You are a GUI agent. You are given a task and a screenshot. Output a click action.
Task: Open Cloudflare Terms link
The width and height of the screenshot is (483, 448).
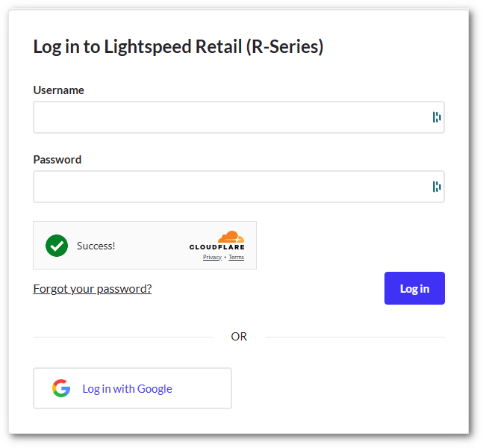[x=236, y=257]
